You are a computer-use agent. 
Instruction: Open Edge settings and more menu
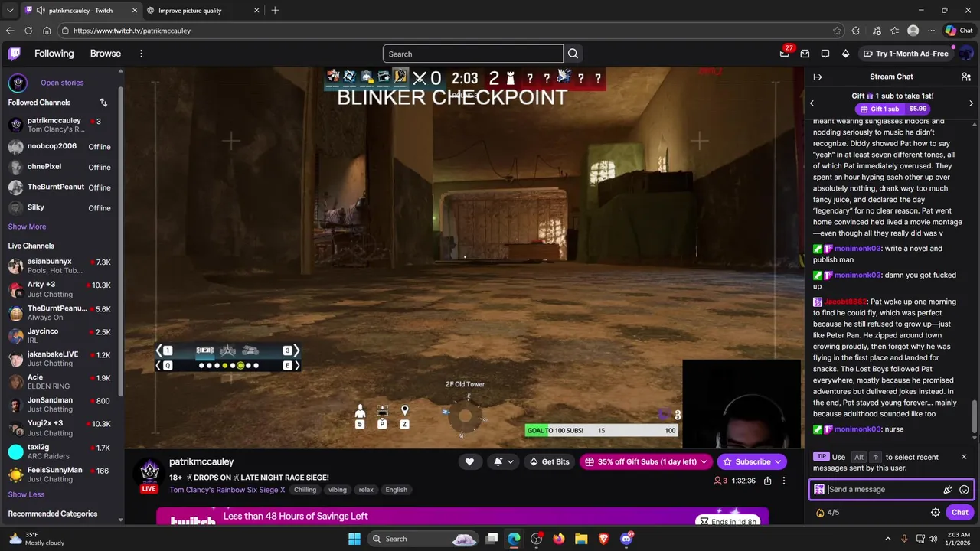931,31
